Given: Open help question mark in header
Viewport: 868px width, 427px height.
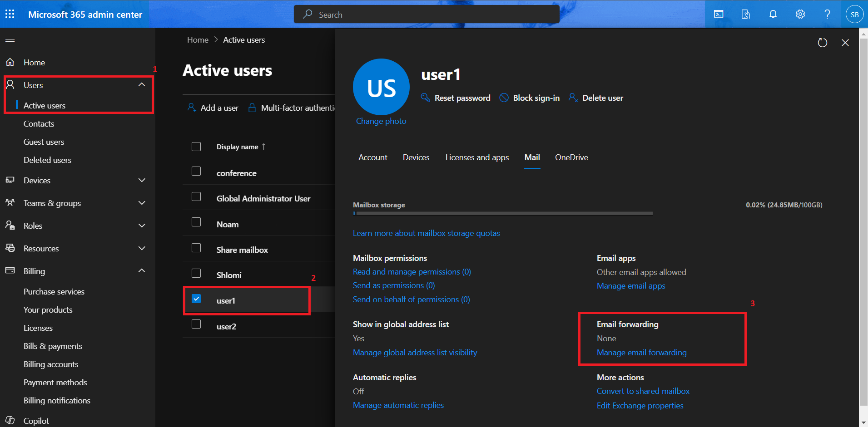Looking at the screenshot, I should (x=828, y=14).
